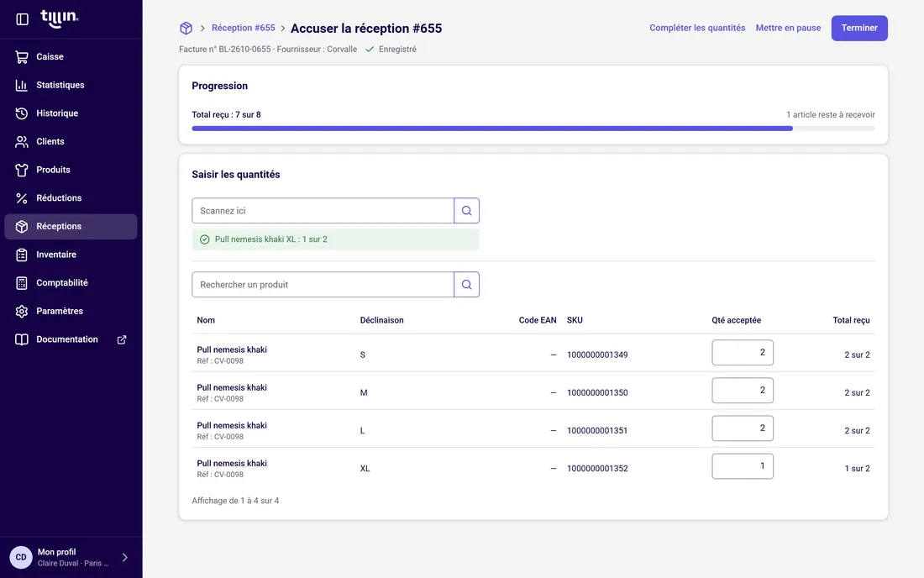Open Caisse via the shopping cart icon

(22, 56)
